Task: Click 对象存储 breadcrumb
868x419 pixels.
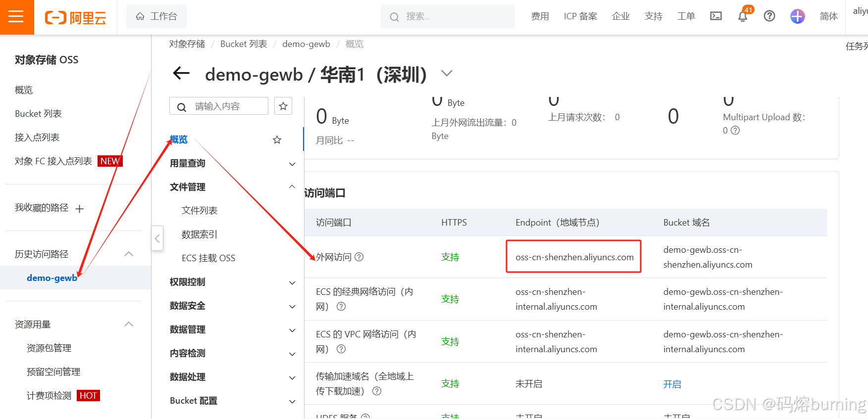Action: coord(187,44)
